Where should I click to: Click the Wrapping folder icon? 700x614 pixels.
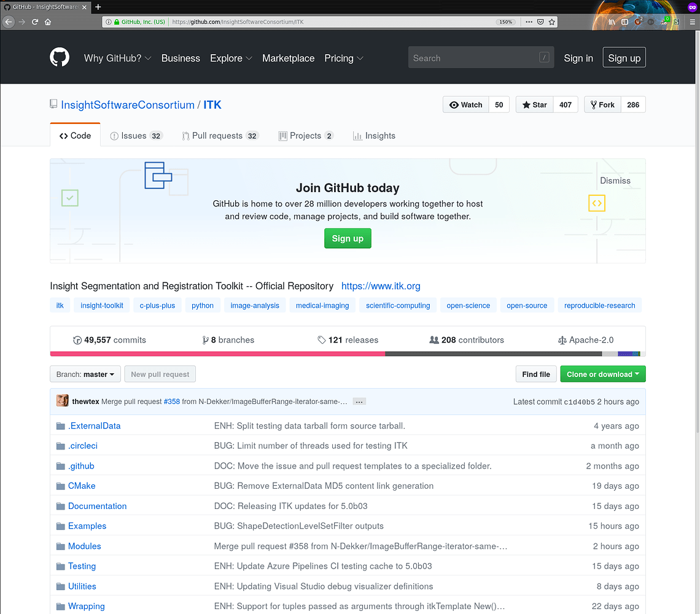61,607
